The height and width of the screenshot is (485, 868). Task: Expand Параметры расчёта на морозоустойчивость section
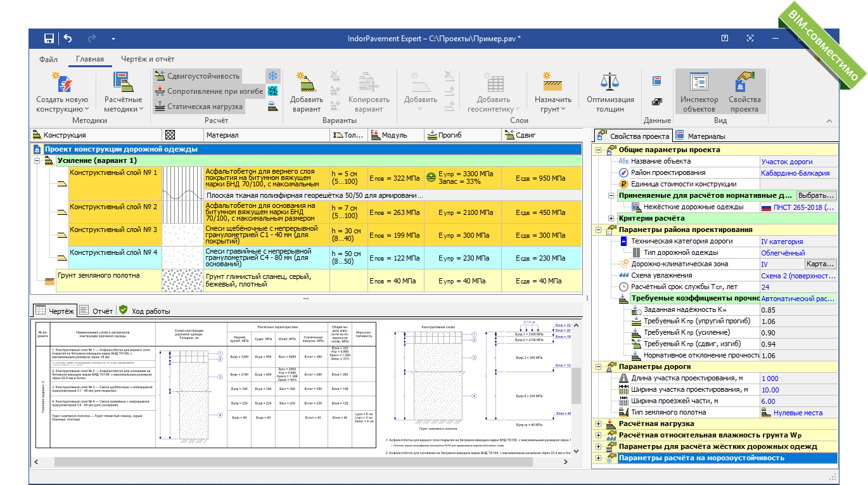599,458
